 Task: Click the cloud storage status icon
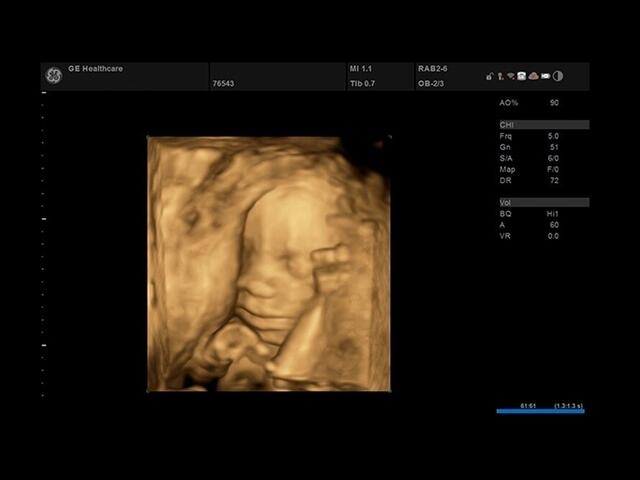pyautogui.click(x=534, y=76)
